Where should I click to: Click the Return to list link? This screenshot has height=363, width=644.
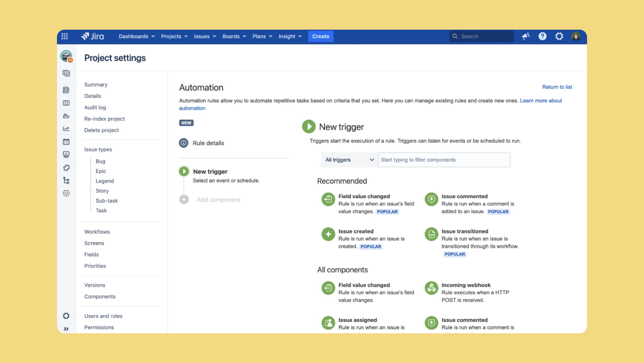click(557, 87)
